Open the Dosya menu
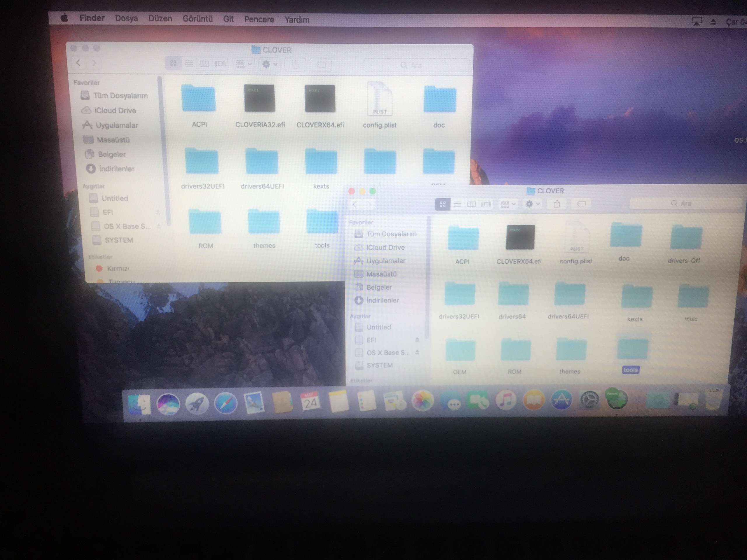Viewport: 747px width, 560px height. tap(126, 18)
